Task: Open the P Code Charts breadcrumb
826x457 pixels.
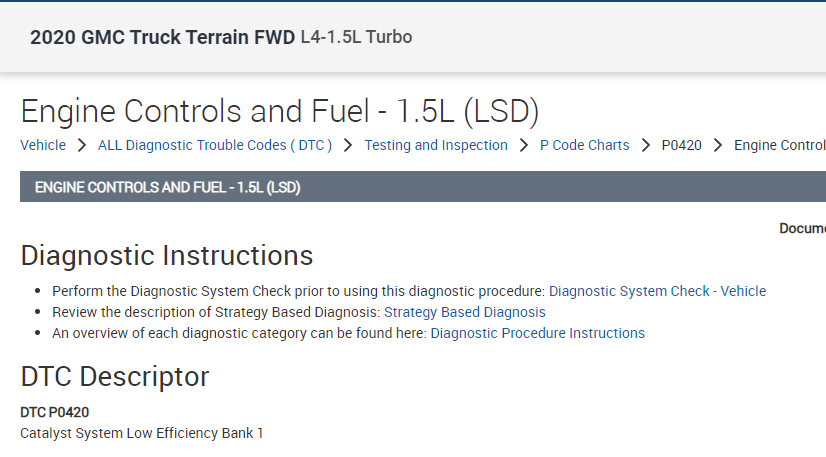Action: click(585, 145)
